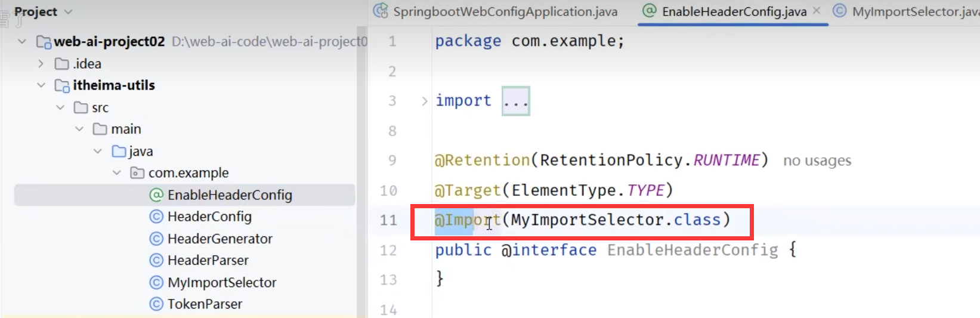Expand the folded import statements

pos(424,101)
